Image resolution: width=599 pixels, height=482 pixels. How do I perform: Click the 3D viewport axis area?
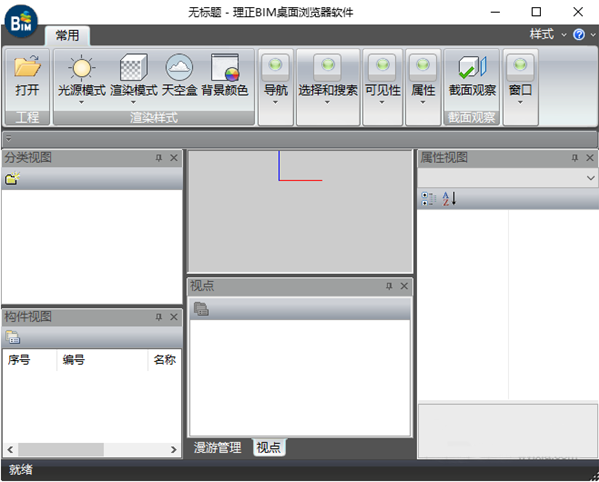(300, 212)
